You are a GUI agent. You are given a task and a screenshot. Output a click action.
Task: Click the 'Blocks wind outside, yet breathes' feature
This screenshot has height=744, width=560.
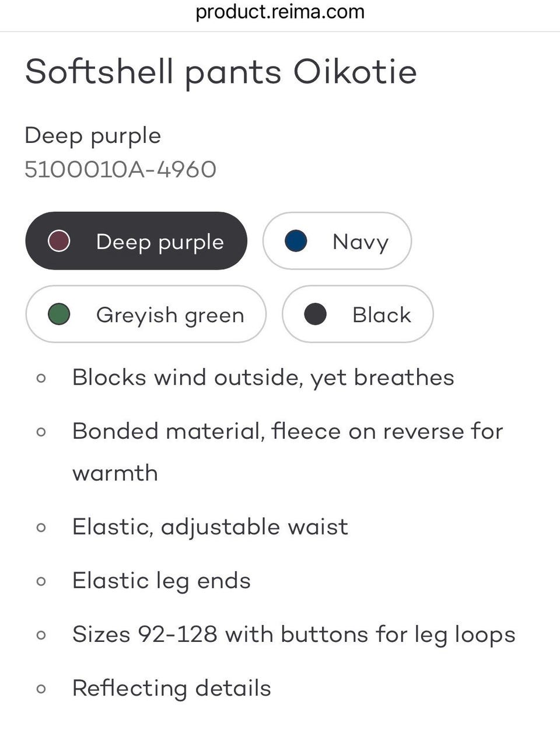tap(263, 378)
